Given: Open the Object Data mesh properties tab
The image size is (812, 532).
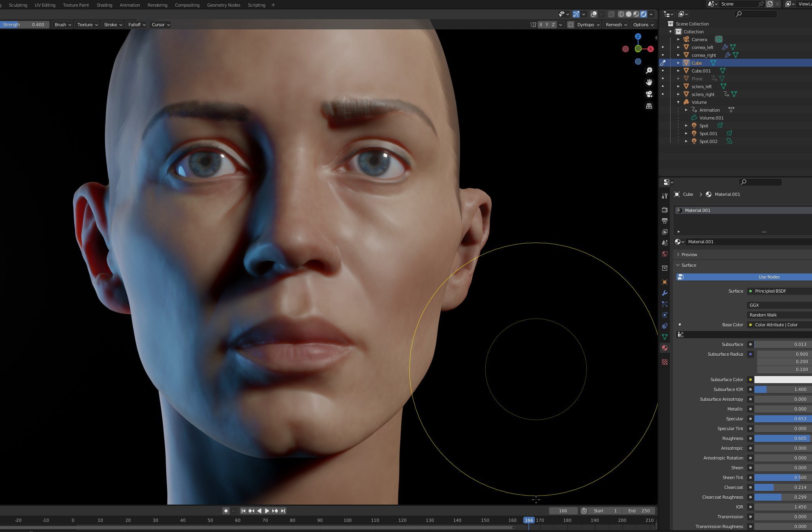Looking at the screenshot, I should 664,337.
